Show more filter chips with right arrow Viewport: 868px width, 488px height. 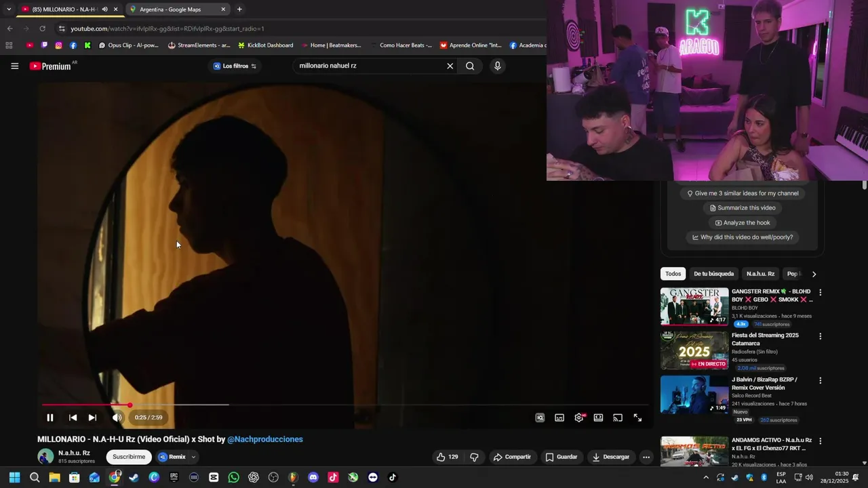pyautogui.click(x=814, y=274)
